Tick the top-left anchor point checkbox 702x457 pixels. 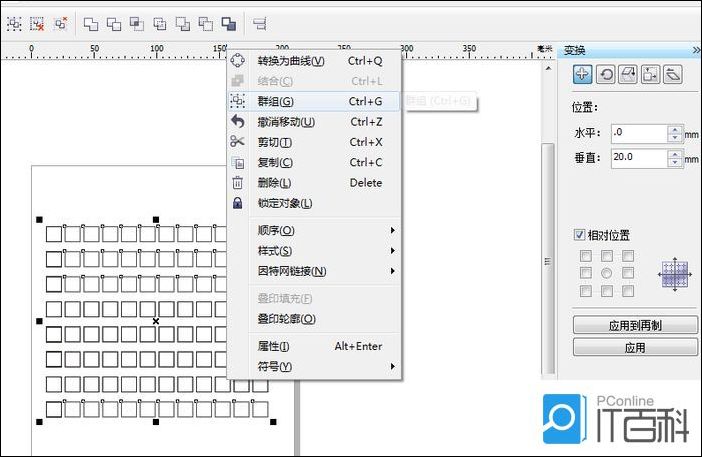click(585, 256)
